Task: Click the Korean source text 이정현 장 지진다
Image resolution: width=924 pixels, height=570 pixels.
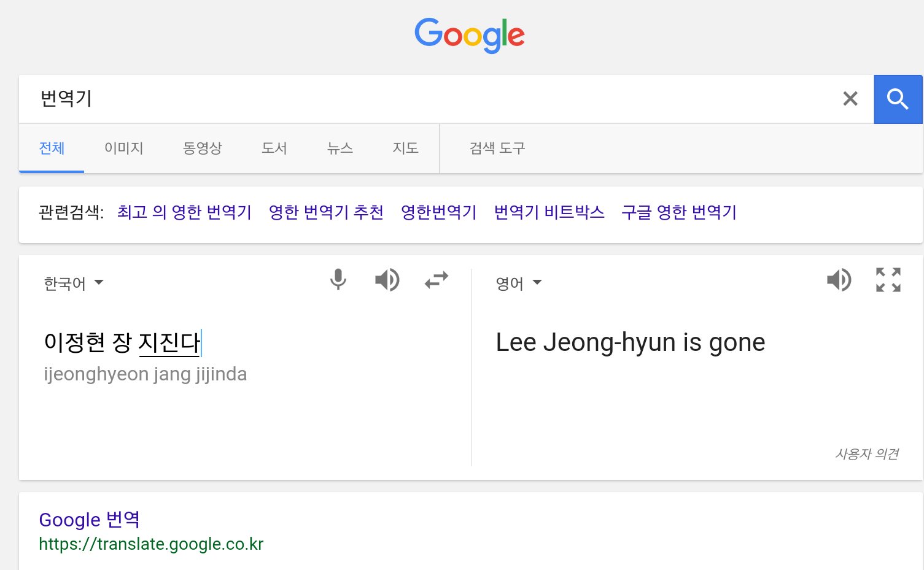Action: click(x=122, y=342)
